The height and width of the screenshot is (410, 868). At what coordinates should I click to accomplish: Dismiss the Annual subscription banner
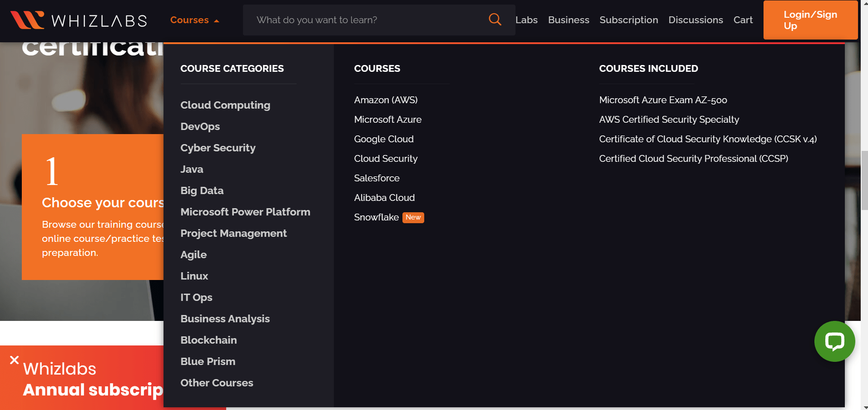click(14, 360)
